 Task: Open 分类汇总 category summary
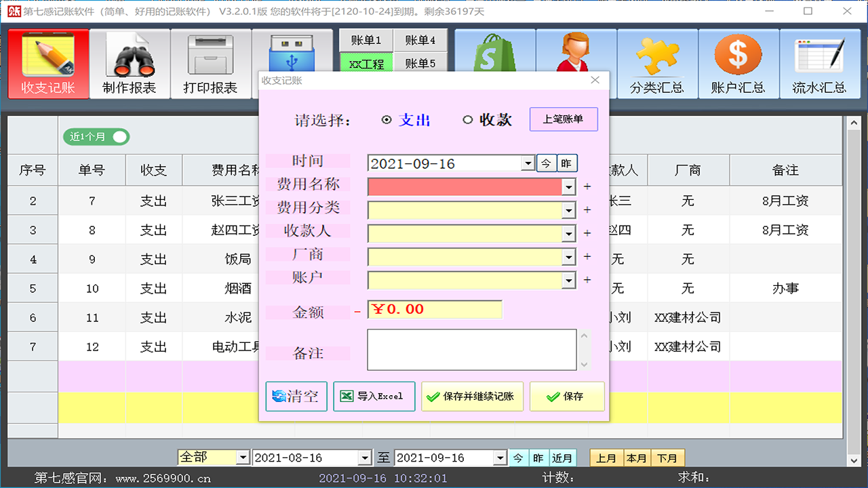pos(657,63)
